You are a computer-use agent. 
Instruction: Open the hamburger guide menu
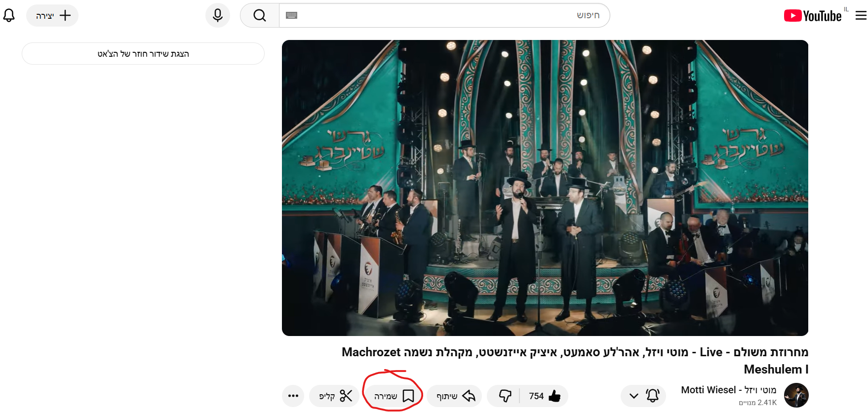click(861, 16)
